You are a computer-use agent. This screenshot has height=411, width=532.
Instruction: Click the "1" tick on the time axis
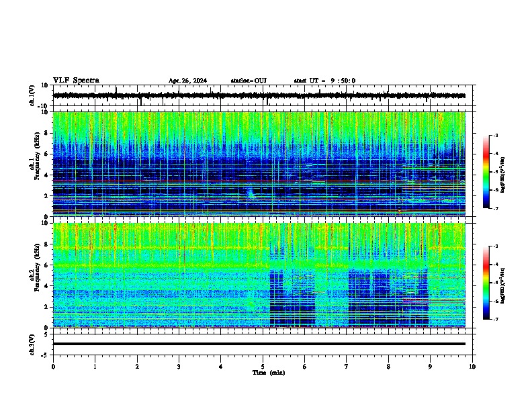[x=95, y=367]
